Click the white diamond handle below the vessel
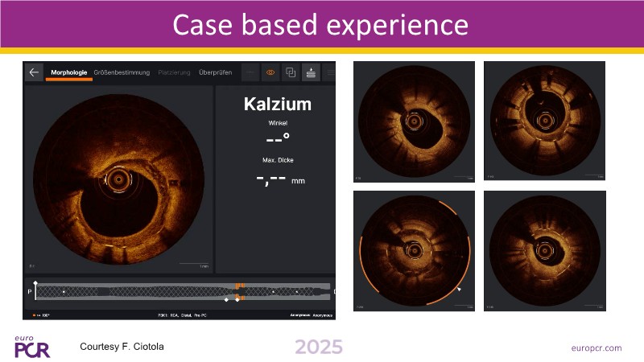644x362 pixels. [227, 299]
